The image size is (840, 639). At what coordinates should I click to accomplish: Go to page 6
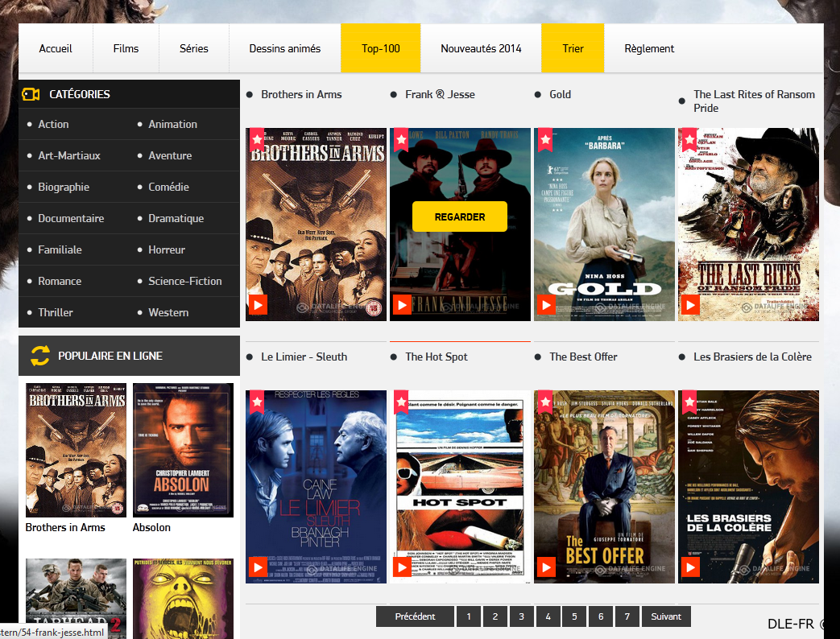(601, 616)
